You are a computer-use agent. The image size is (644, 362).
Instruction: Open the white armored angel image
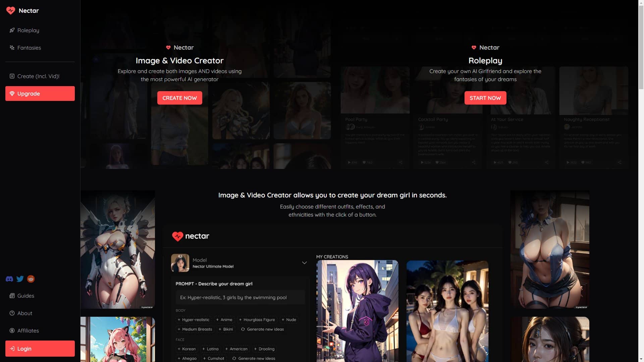[118, 250]
